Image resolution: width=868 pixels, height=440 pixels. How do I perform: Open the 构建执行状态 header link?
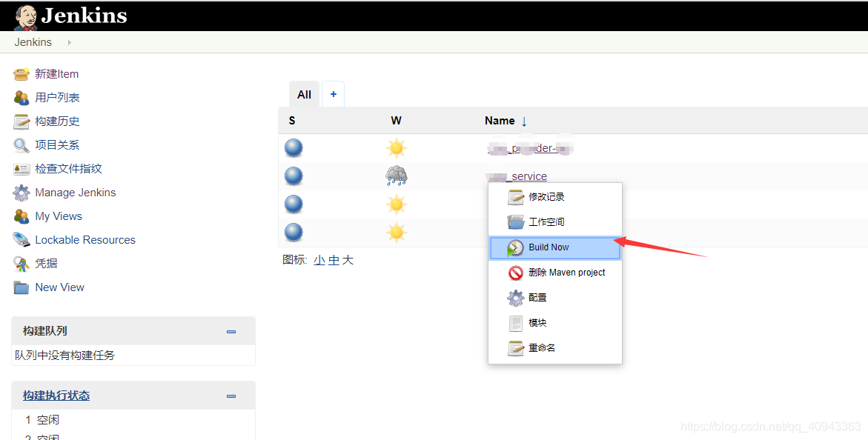coord(56,395)
